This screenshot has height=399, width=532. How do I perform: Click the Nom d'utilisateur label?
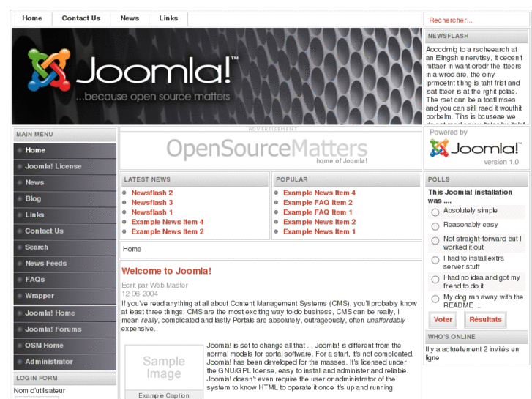(x=40, y=391)
